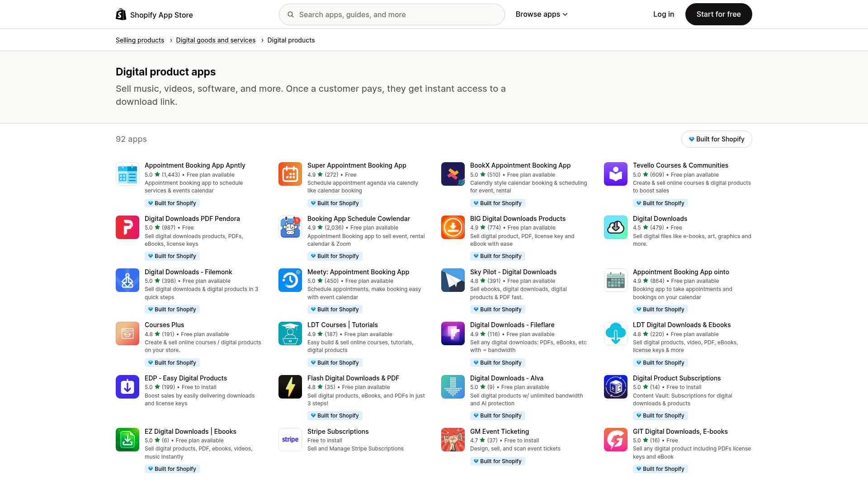Screen dimensions: 868x488
Task: Expand the Browse apps dropdown
Action: point(542,14)
